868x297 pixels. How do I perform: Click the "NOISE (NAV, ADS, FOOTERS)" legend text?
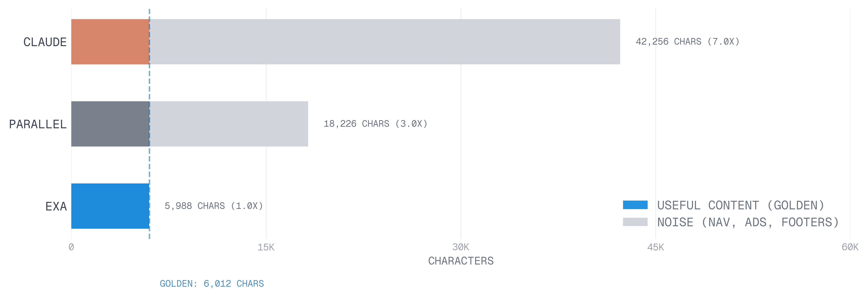coord(748,222)
